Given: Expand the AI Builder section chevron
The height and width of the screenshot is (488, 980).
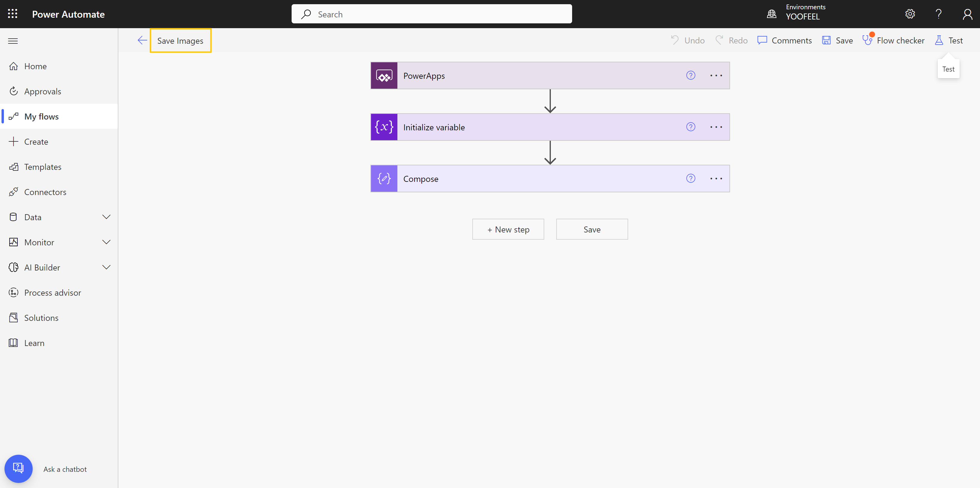Looking at the screenshot, I should pyautogui.click(x=106, y=267).
